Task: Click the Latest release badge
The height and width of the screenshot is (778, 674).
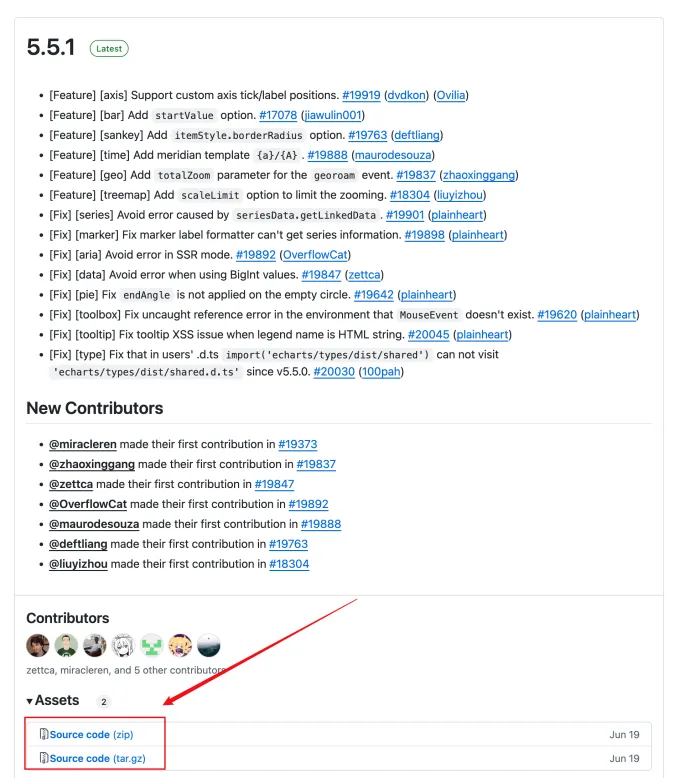Action: click(x=109, y=49)
